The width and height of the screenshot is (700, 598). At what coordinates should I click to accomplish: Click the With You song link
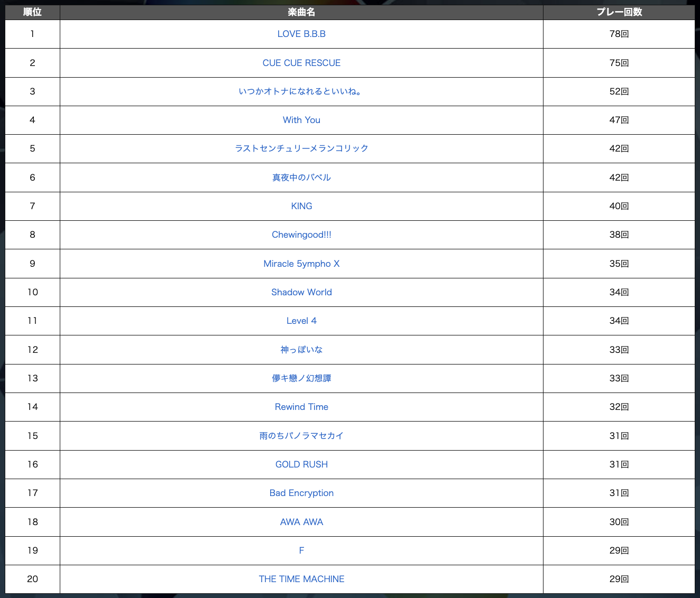coord(301,120)
